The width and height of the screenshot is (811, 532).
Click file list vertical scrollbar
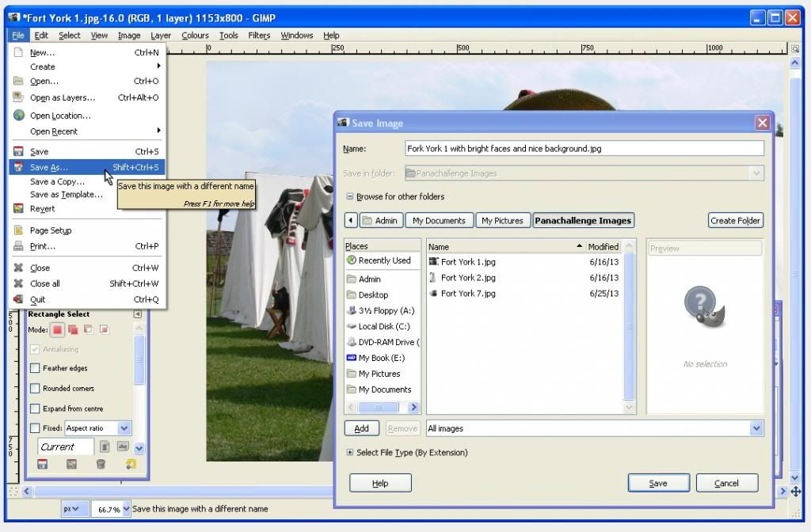pos(629,327)
